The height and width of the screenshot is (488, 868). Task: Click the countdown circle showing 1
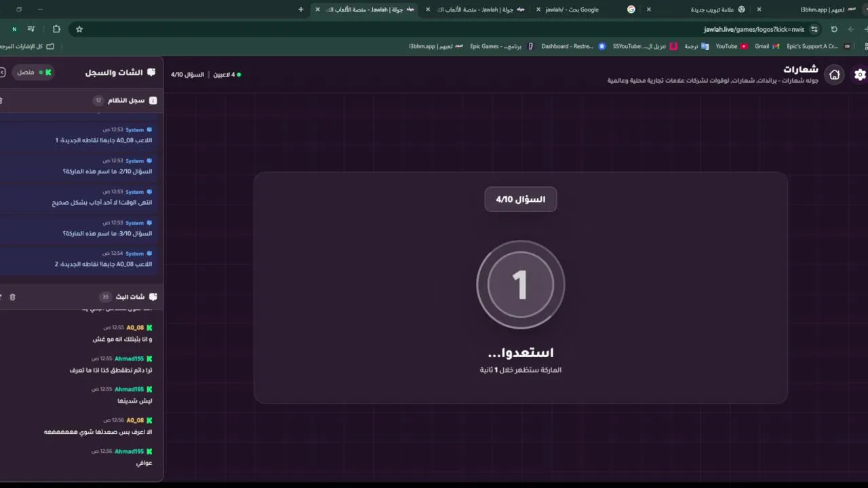521,285
